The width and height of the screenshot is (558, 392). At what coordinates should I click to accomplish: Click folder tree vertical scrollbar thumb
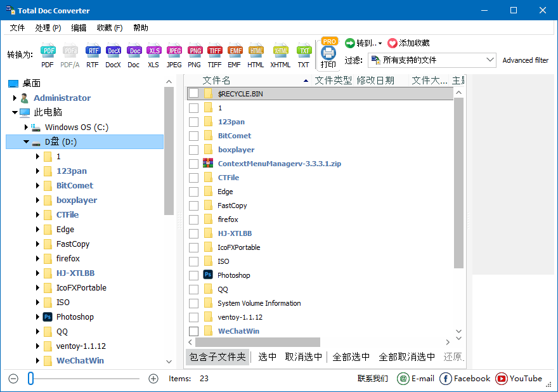point(169,151)
